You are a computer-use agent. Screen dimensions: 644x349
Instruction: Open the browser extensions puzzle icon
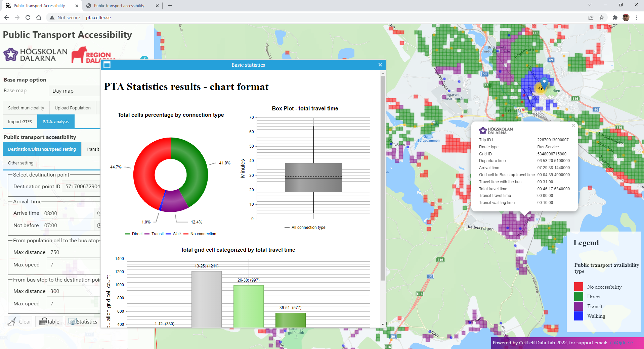coord(615,17)
